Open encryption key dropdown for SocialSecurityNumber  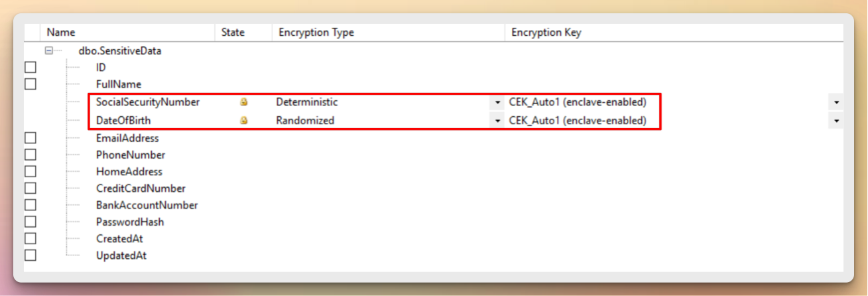coord(837,103)
